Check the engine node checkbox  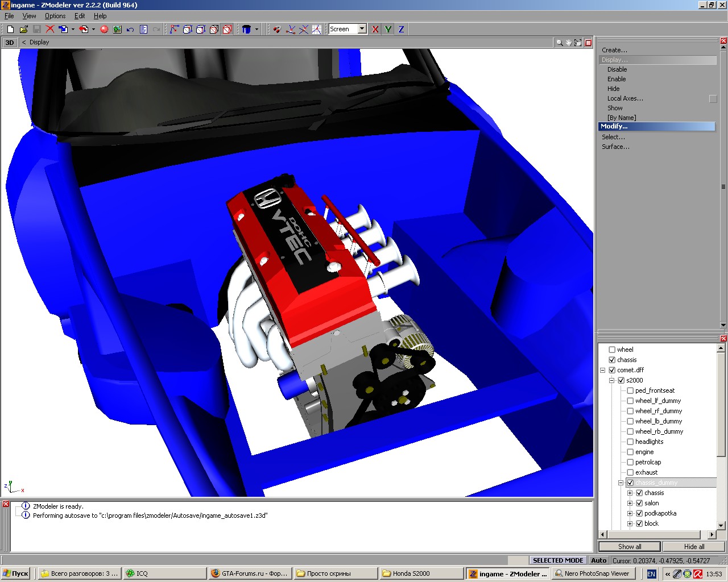(x=630, y=452)
